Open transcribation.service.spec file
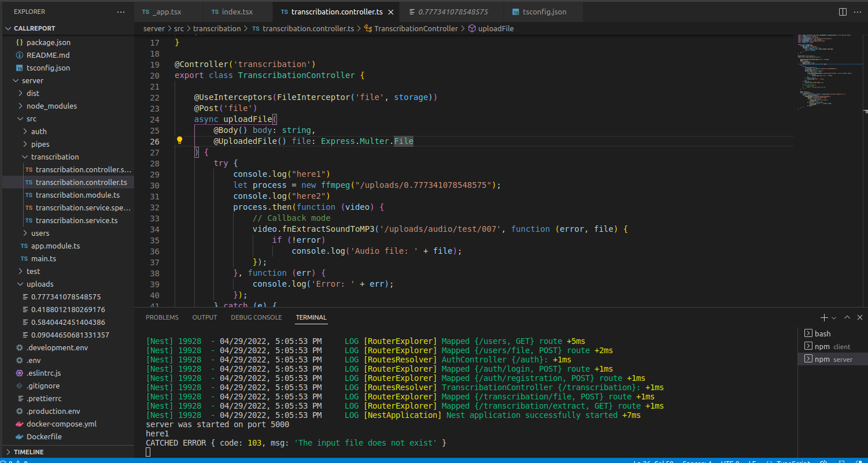868x463 pixels. (x=68, y=208)
